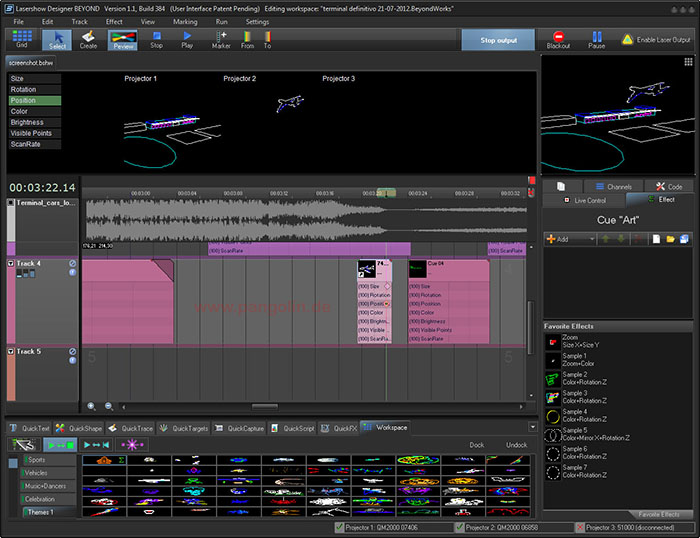Expand the workspace tabs overflow dropdown arrow
The image size is (700, 538).
tap(533, 427)
